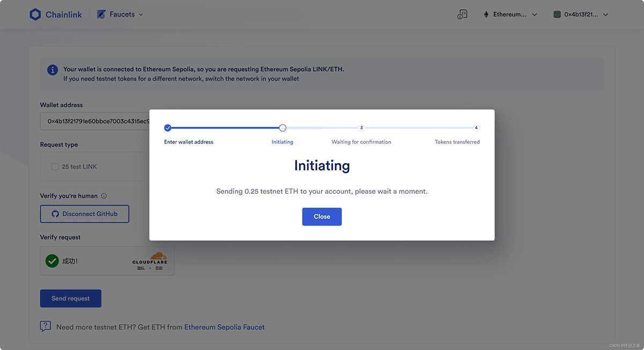Click the Faucets product icon
This screenshot has height=350, width=644.
101,14
